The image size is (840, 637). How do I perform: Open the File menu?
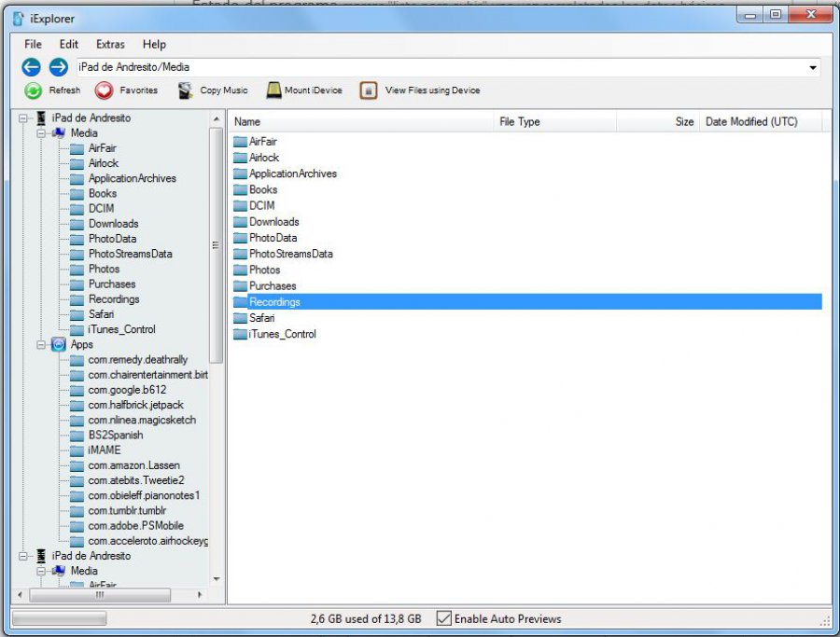point(34,45)
